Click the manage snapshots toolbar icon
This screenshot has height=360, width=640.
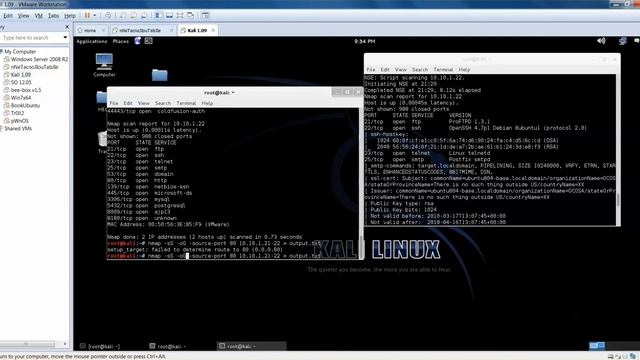point(144,16)
